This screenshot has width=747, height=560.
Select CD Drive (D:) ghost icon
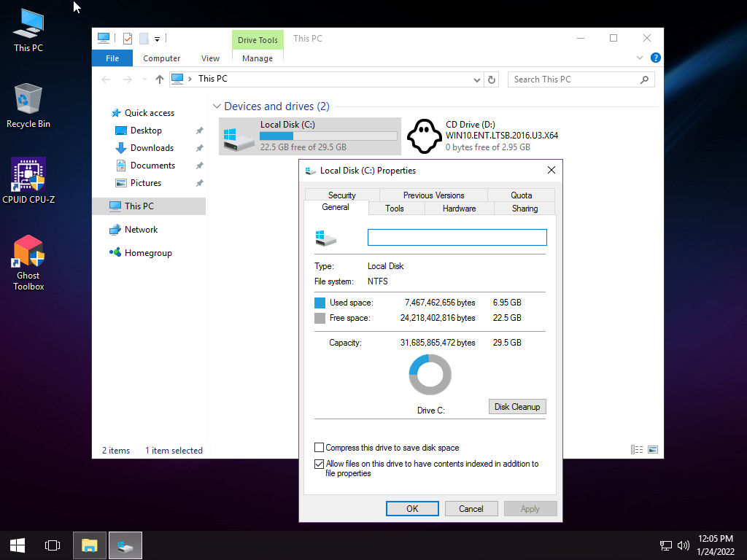tap(425, 136)
